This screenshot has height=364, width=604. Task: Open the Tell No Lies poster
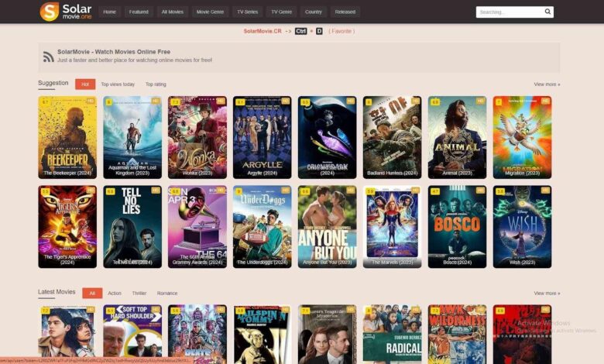pos(132,227)
